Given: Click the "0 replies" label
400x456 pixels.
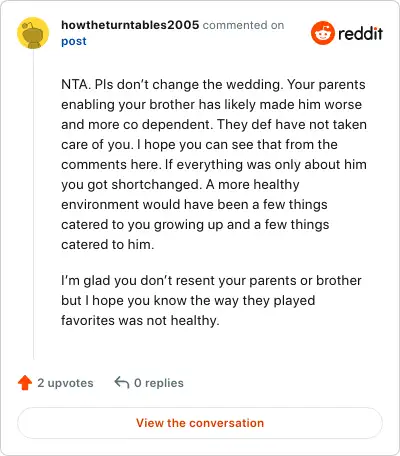Looking at the screenshot, I should tap(159, 383).
